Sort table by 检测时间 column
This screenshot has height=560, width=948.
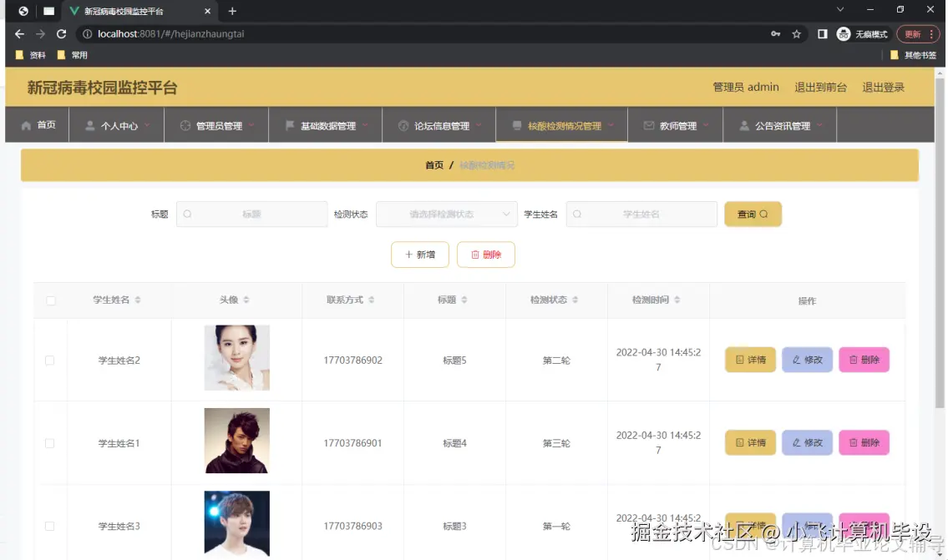pos(677,300)
